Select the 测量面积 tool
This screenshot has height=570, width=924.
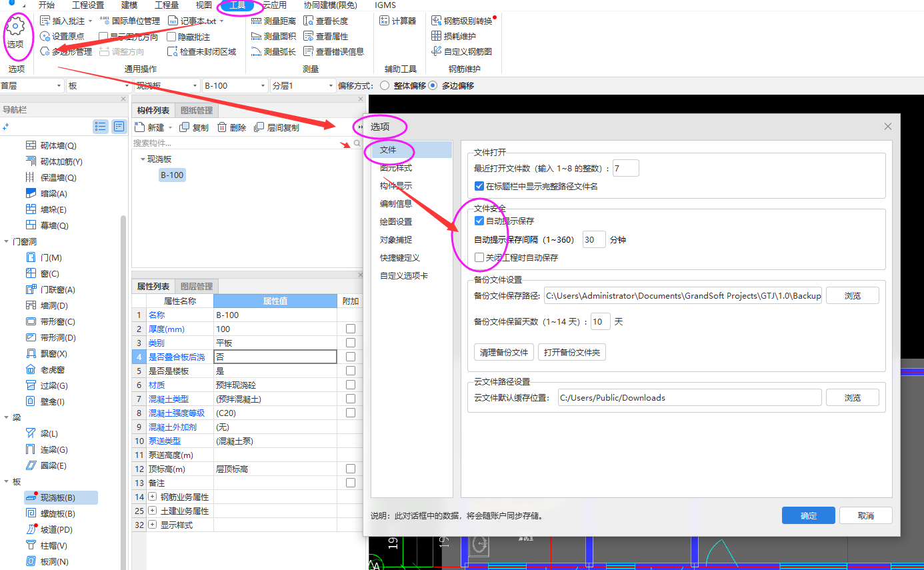[273, 37]
